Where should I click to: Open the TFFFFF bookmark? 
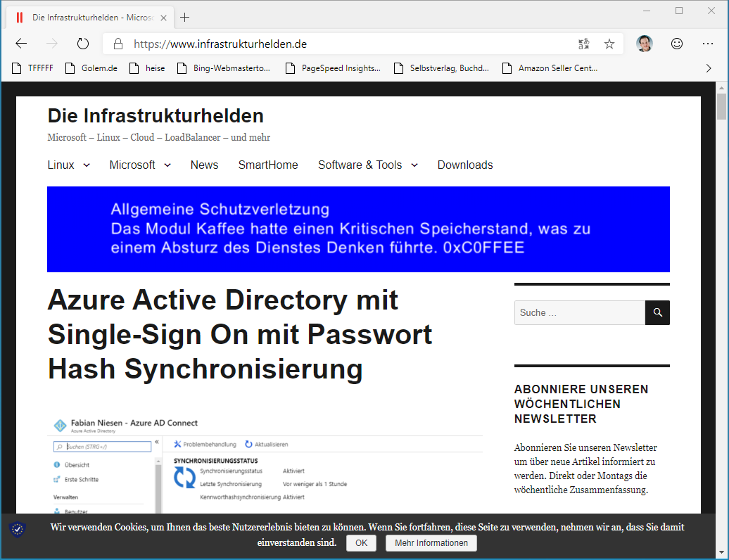tap(32, 68)
